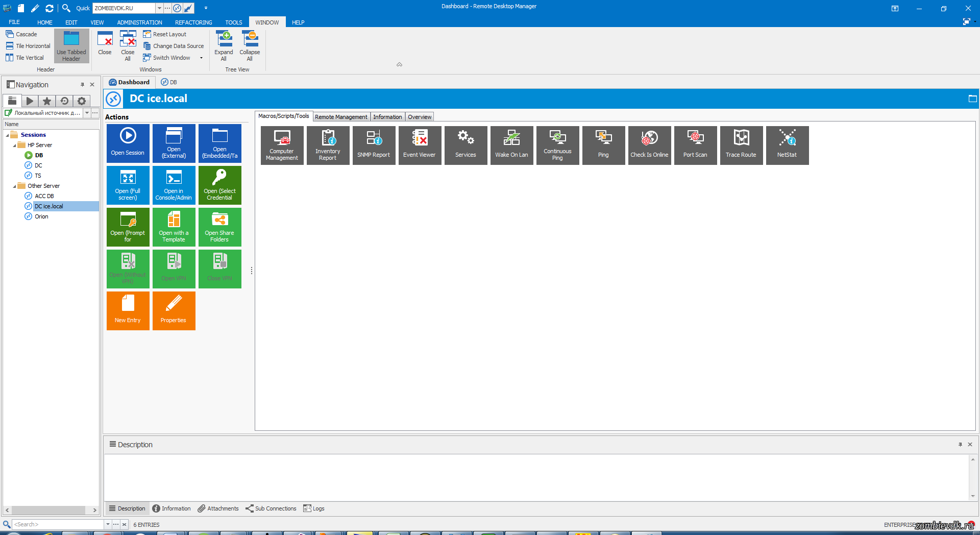Click Open (Prompt for) tile

(128, 227)
